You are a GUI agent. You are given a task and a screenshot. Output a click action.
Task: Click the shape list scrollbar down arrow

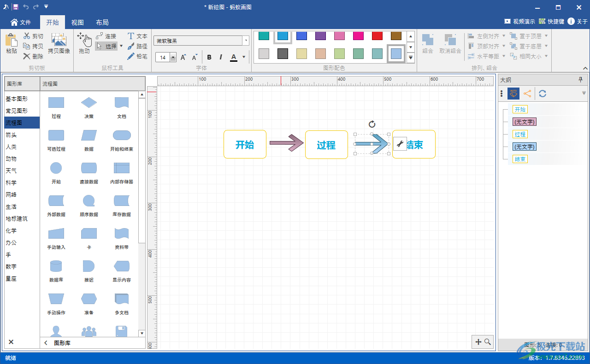[x=142, y=333]
